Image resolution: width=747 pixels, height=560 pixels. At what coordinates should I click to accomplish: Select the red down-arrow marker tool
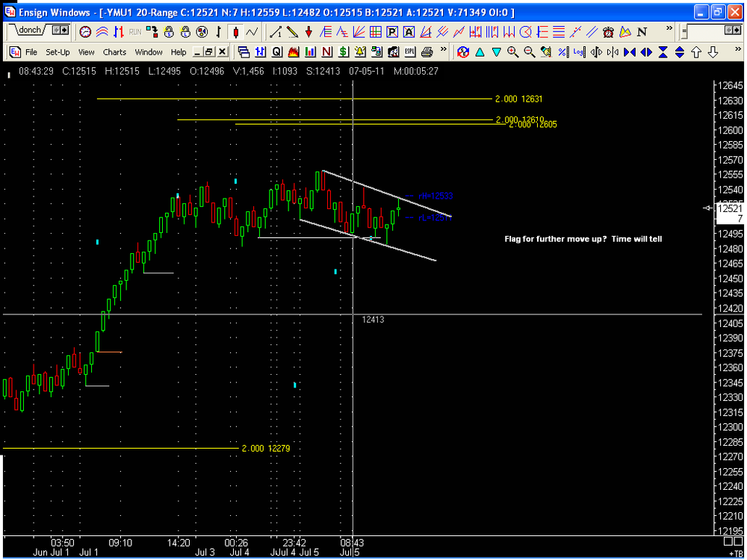click(x=309, y=32)
